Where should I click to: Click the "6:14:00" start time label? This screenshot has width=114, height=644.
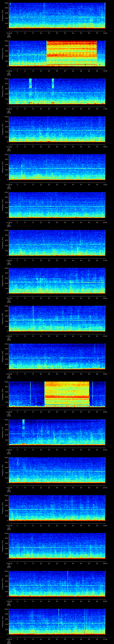click(9, 33)
